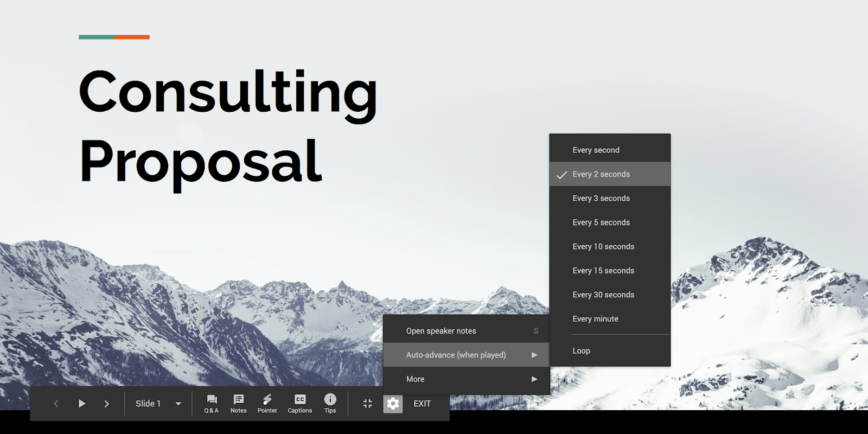Open the Slide 1 selector dropdown
Viewport: 868px width, 434px height.
point(158,404)
